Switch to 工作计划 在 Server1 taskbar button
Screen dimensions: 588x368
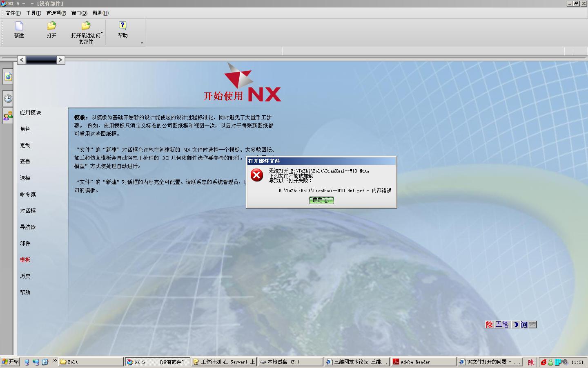tap(224, 362)
